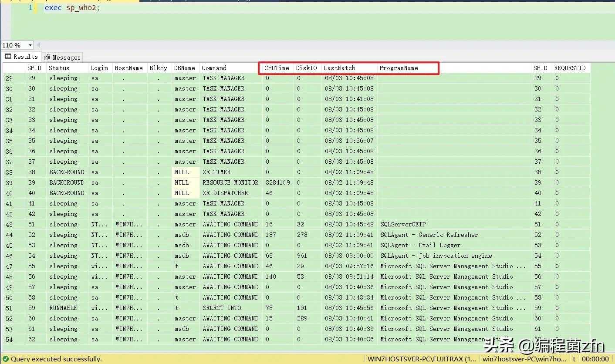Click LastBatch cell '08/03 10:45:56'

click(349, 308)
